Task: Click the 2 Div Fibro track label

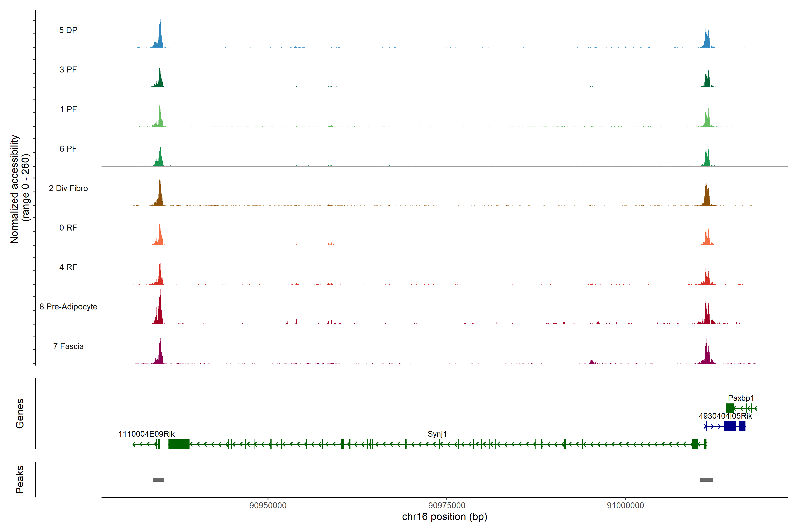Action: [x=68, y=188]
